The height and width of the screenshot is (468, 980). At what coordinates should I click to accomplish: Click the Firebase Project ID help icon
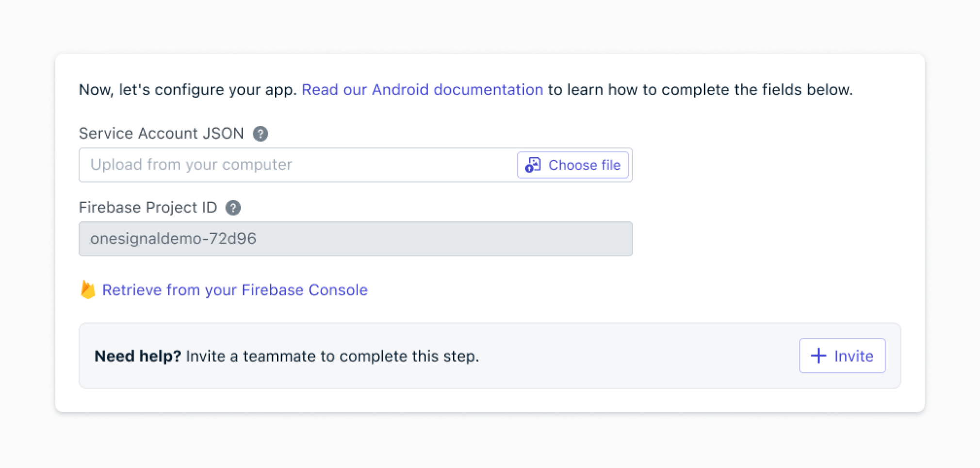[233, 208]
